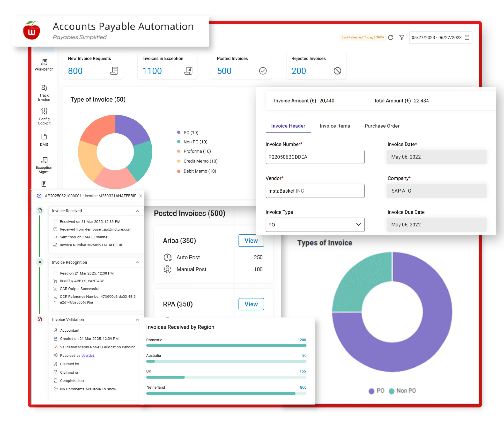
Task: Open the UserList link
Action: tap(87, 356)
